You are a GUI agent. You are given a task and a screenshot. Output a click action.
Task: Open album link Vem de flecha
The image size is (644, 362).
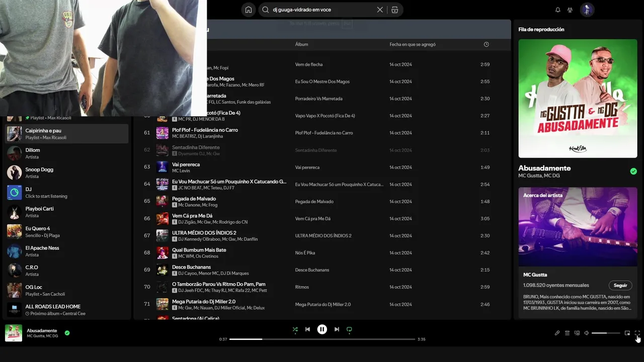click(309, 64)
